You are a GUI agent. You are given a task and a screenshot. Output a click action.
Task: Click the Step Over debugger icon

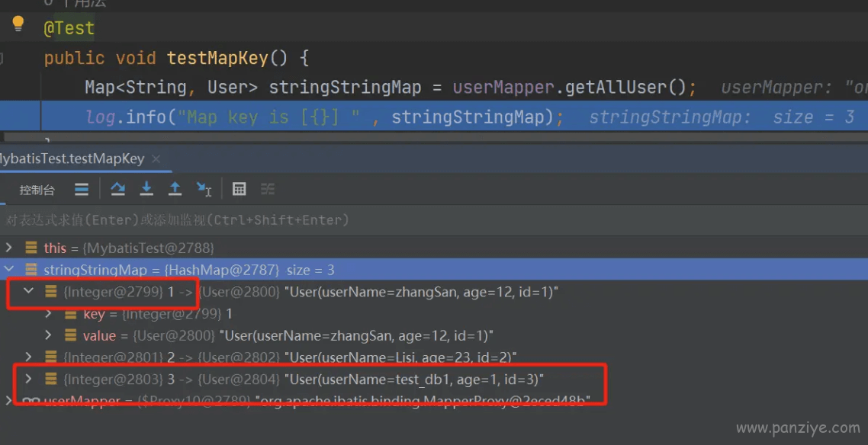pos(118,190)
